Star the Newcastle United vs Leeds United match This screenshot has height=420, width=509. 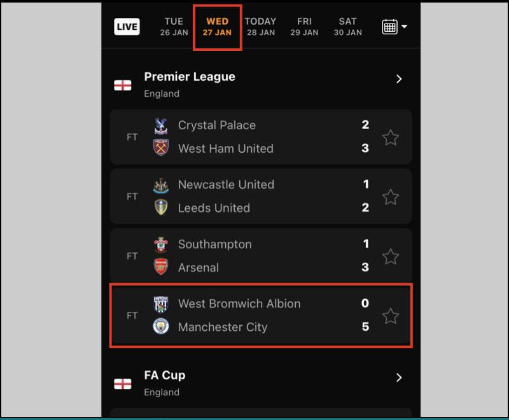tap(390, 197)
